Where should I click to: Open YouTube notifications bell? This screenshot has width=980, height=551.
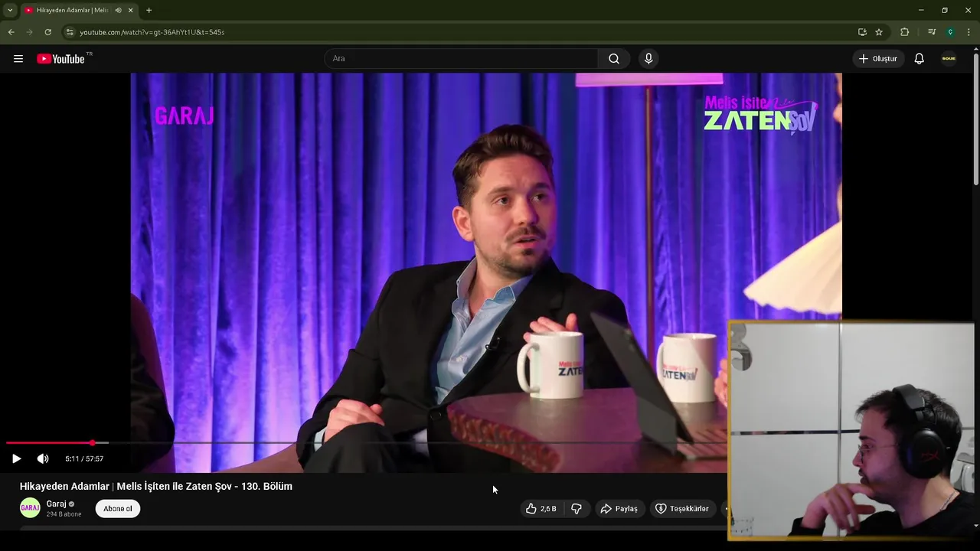(920, 59)
